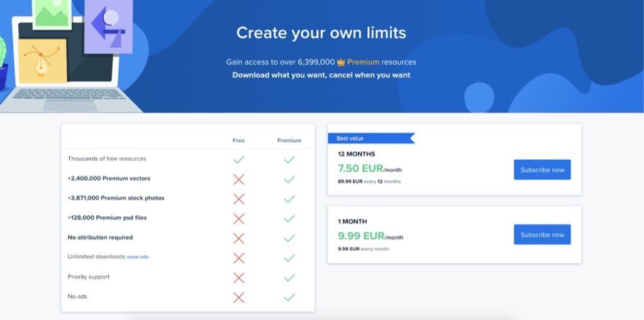644x320 pixels.
Task: Click the 9.99 EUR per month price
Action: coord(370,236)
